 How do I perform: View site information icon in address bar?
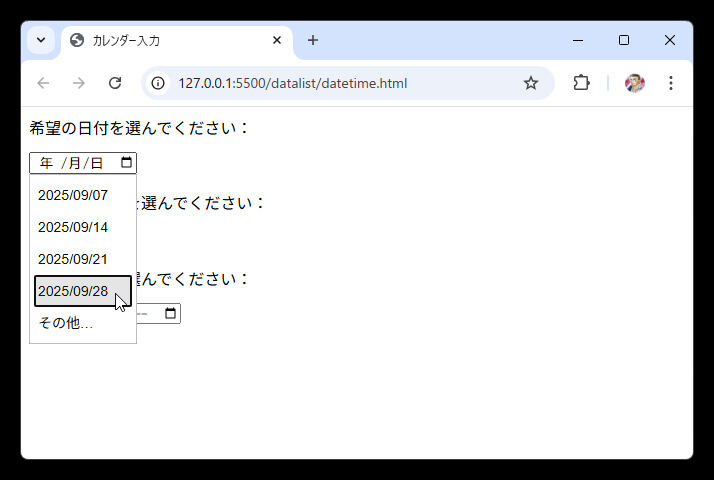(x=158, y=83)
